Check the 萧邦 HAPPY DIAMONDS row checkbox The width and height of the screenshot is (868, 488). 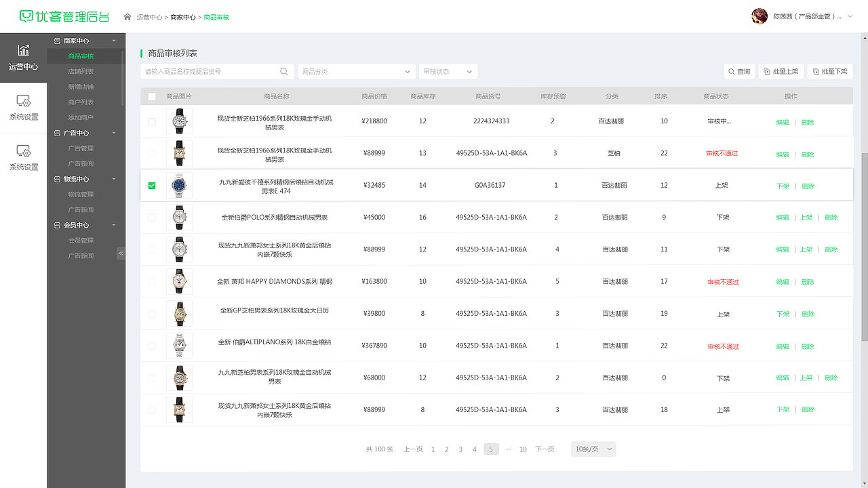[152, 281]
